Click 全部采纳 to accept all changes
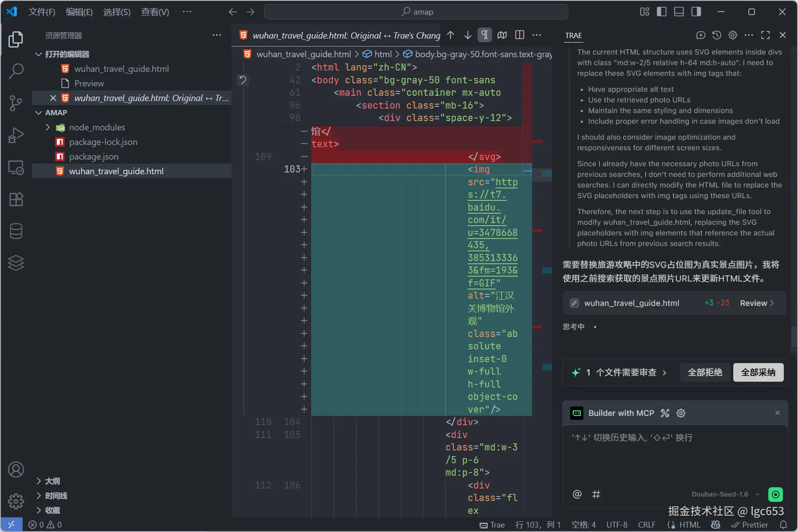 [x=758, y=372]
